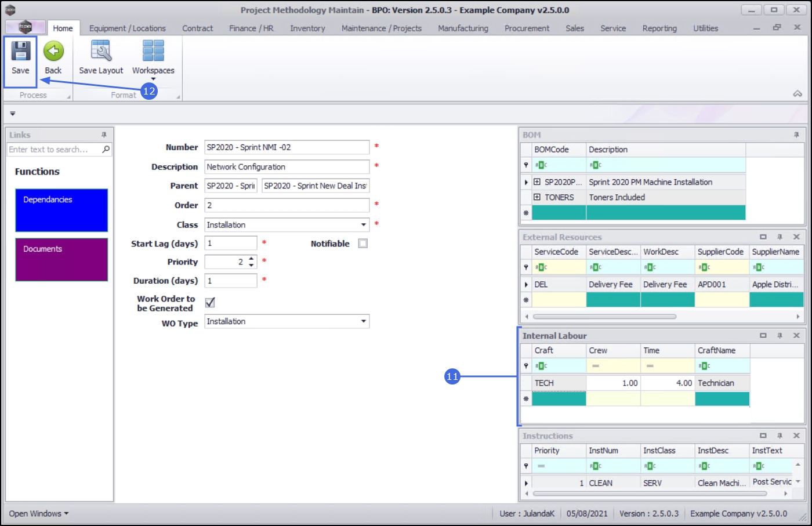Pin the Internal Labour panel
This screenshot has width=812, height=526.
coord(780,336)
